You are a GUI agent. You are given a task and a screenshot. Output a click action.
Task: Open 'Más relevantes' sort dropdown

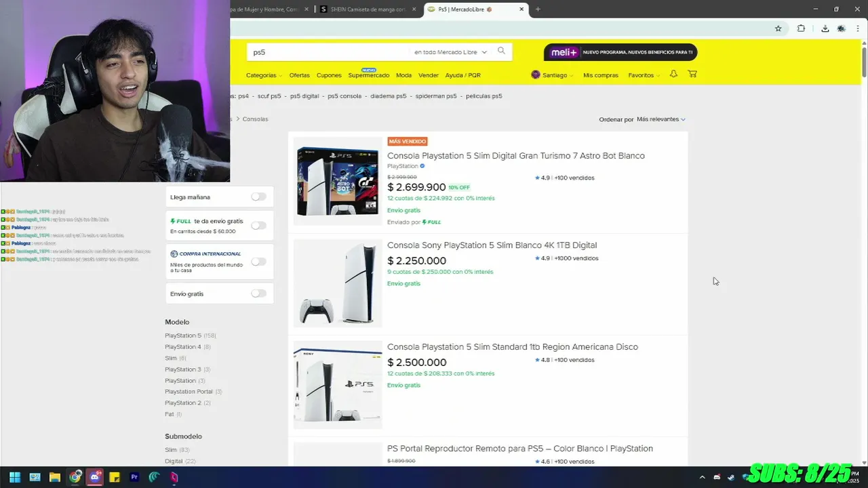click(661, 119)
